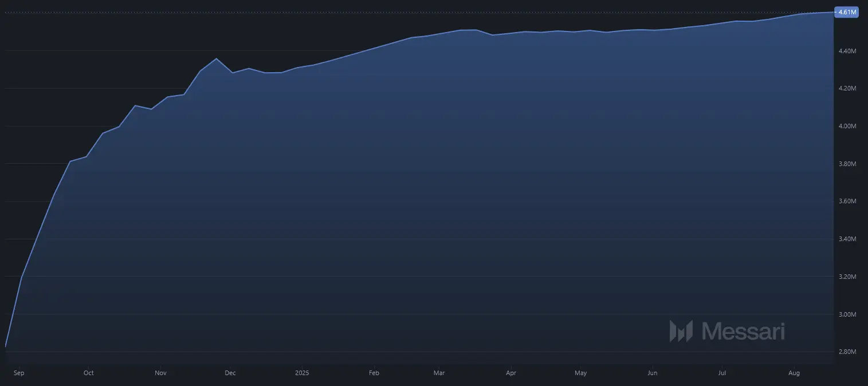Select the 4.20M value axis label

(x=847, y=89)
